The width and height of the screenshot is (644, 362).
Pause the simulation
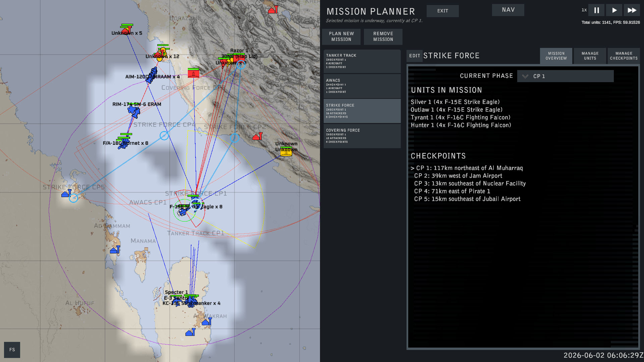596,10
